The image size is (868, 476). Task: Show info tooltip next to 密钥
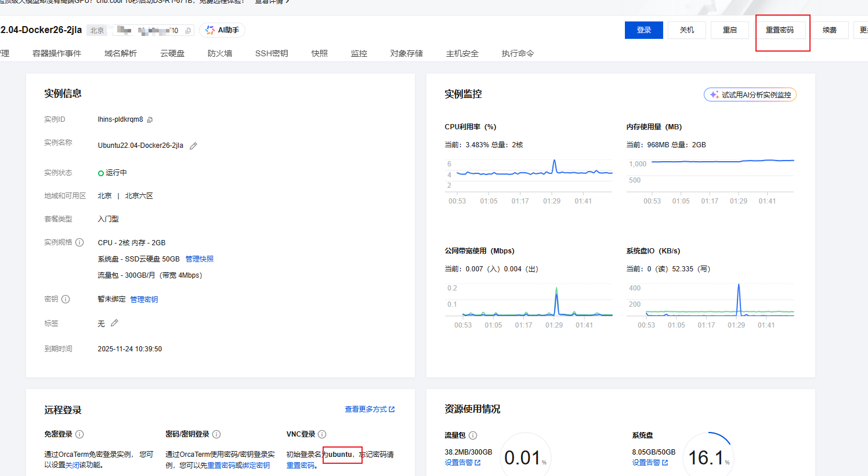point(66,299)
